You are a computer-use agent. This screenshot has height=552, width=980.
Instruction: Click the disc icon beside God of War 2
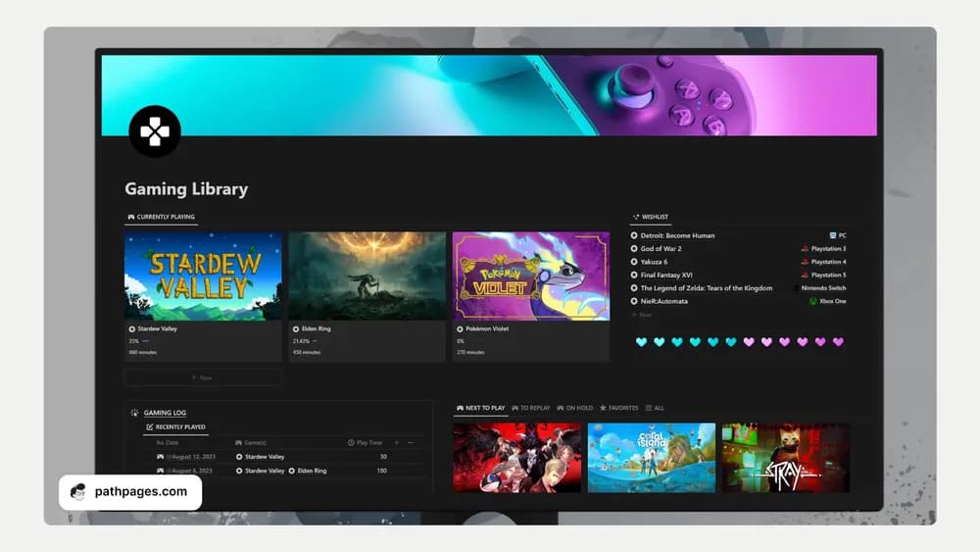coord(634,249)
